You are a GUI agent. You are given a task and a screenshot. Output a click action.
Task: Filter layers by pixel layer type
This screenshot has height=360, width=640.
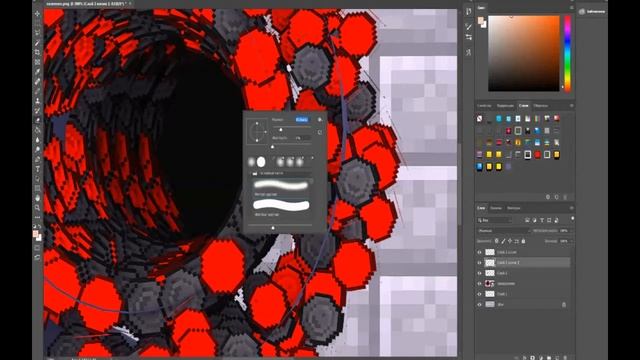(527, 220)
